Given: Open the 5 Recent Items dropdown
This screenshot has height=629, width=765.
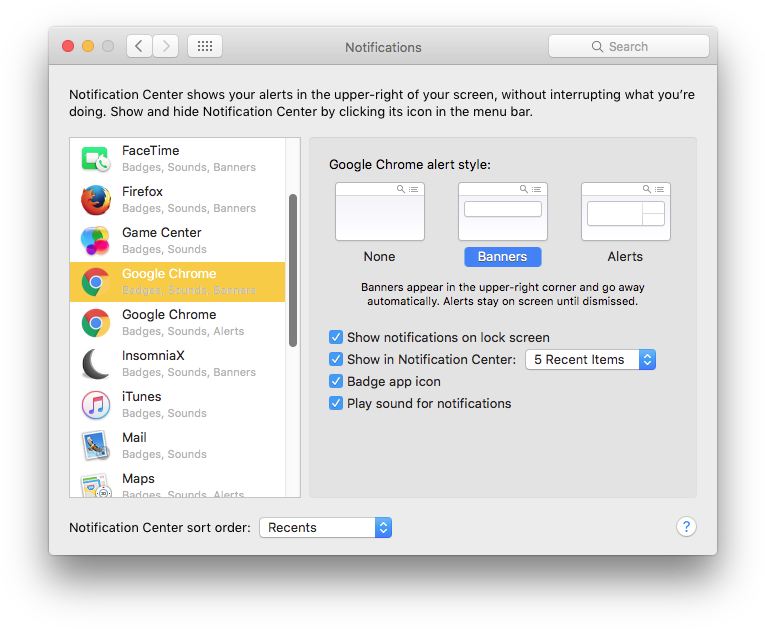Looking at the screenshot, I should tap(590, 360).
